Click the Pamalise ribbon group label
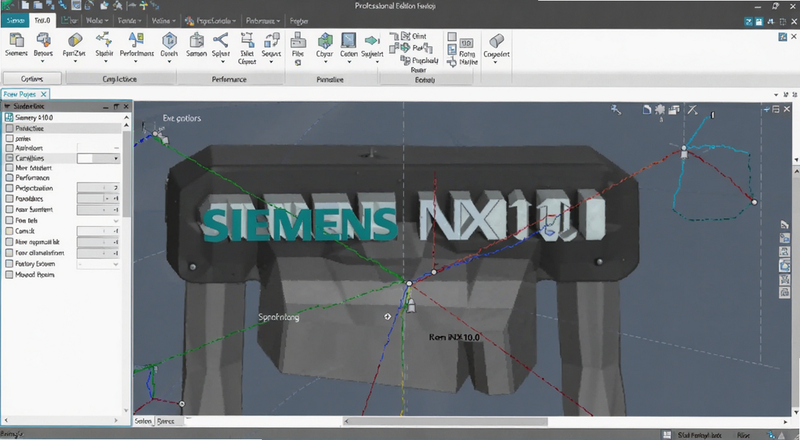 click(330, 80)
